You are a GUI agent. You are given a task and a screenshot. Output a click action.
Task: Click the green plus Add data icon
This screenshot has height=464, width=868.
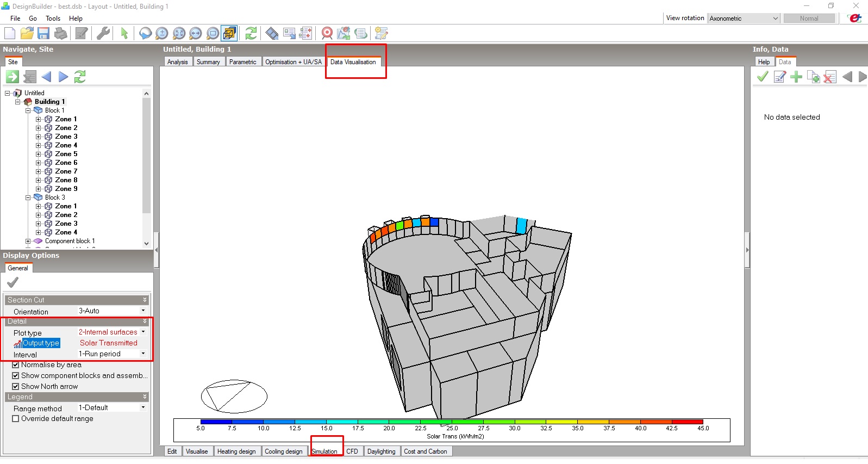coord(796,77)
